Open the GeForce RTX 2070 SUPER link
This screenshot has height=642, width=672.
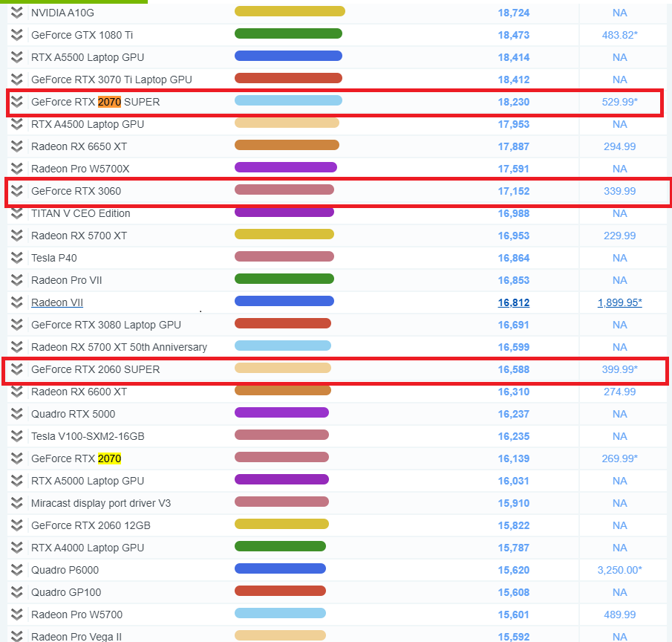[x=96, y=102]
